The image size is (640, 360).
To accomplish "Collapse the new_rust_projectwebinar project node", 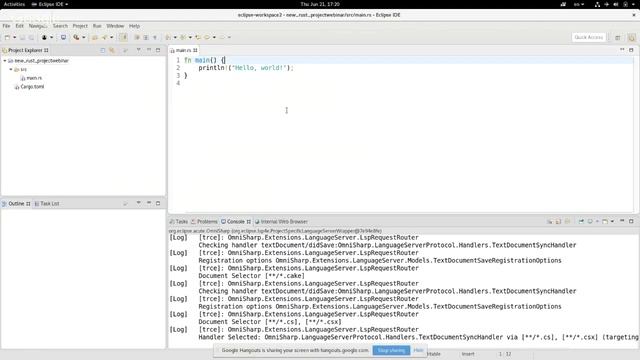I will coord(5,60).
